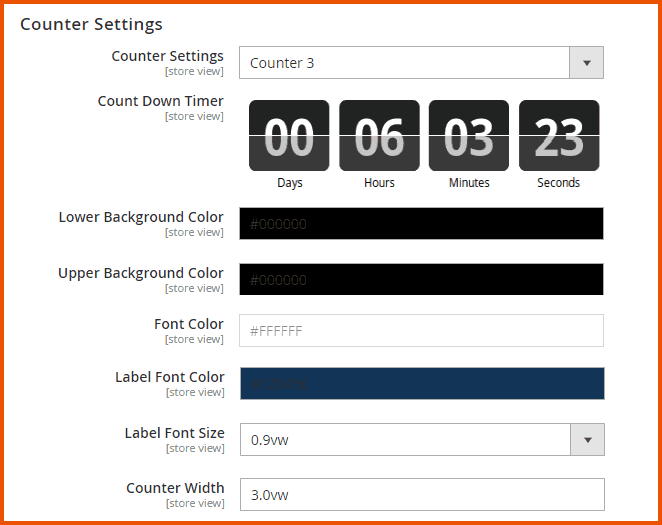Click the Font Color #FFFFFF field
Image resolution: width=662 pixels, height=525 pixels.
click(421, 331)
